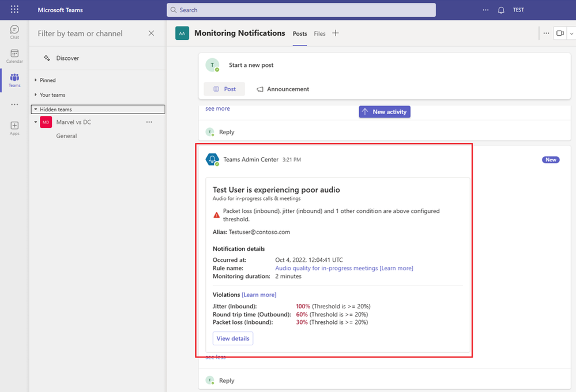
Task: Click the Discover sparkle icon
Action: coord(47,58)
